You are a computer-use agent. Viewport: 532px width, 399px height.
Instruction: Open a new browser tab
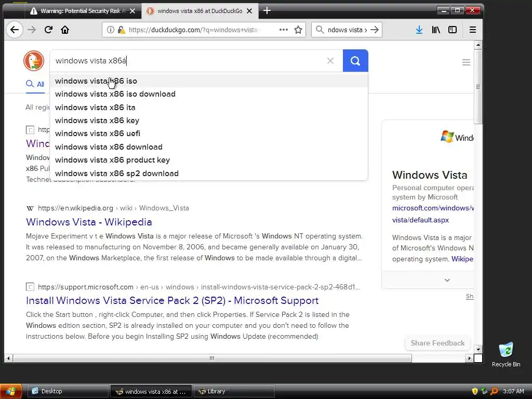(x=267, y=11)
